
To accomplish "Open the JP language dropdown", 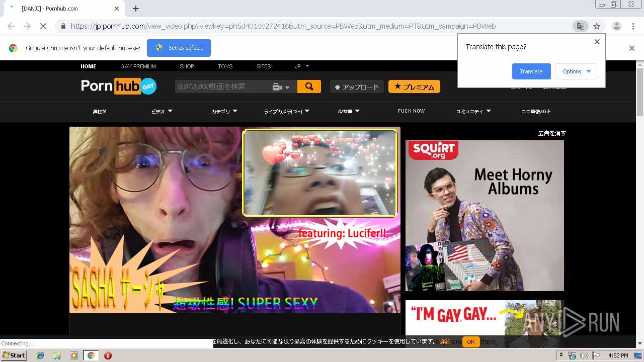I will (302, 66).
